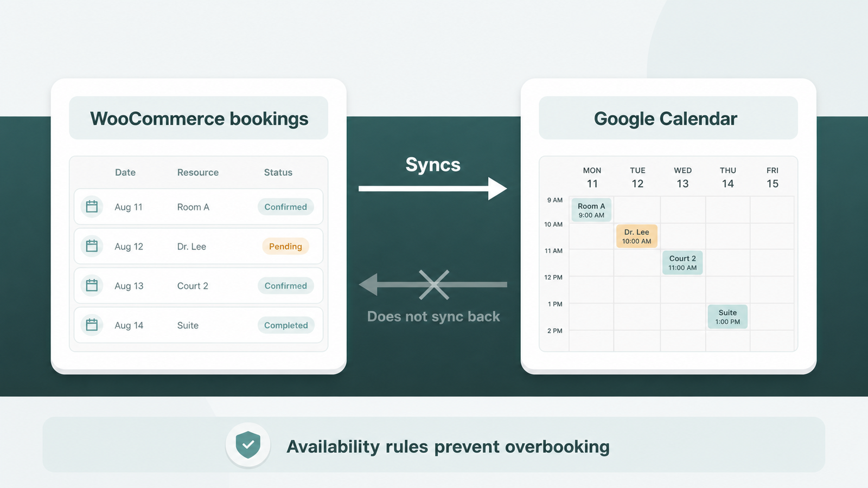Click the 10 AM time label
This screenshot has height=488, width=868.
(553, 224)
